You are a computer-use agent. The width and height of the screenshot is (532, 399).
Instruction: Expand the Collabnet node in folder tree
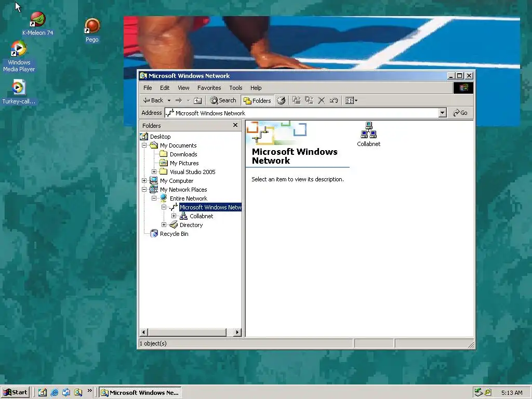174,216
